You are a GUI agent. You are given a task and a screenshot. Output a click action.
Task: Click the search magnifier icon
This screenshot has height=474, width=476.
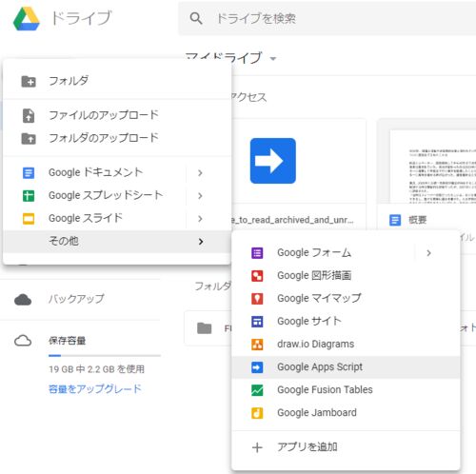196,18
